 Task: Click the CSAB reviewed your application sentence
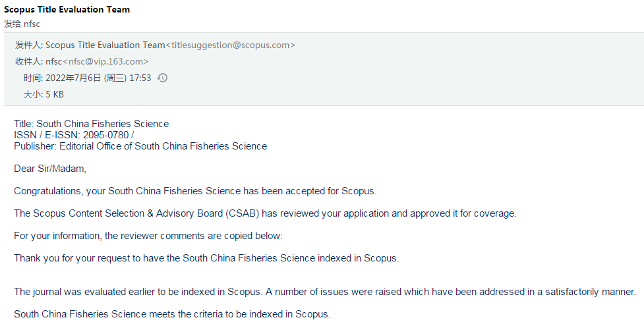(x=266, y=213)
